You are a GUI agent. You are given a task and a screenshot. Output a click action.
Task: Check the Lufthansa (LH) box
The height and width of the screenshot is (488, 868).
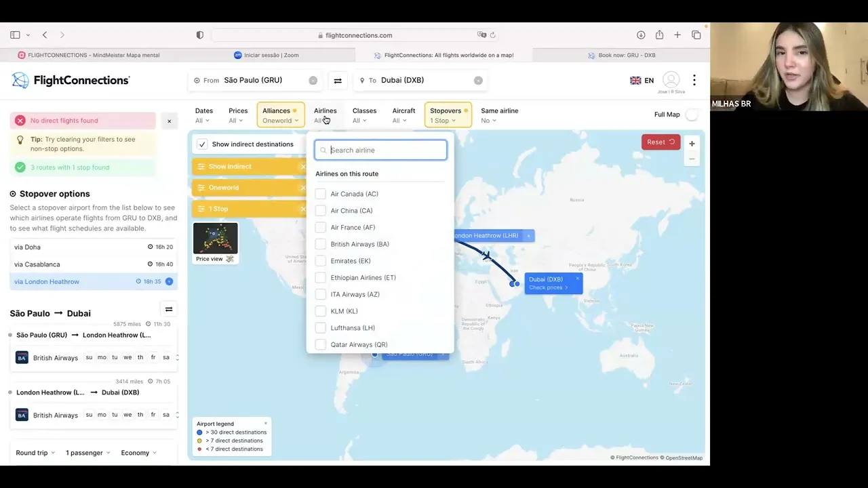pyautogui.click(x=320, y=328)
